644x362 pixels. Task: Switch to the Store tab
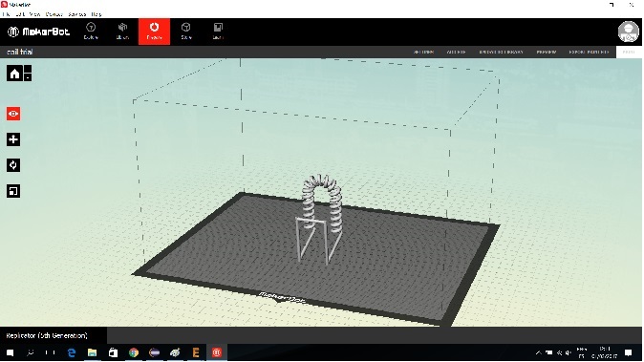click(186, 32)
